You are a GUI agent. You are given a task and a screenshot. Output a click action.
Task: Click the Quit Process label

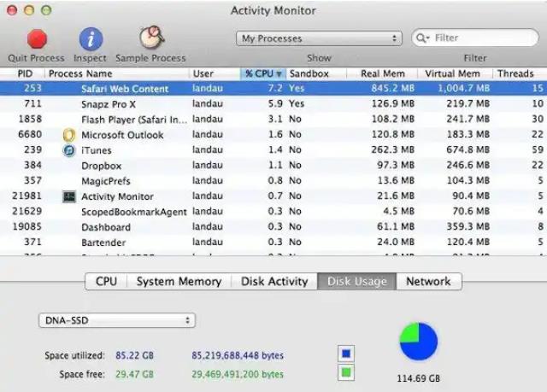coord(36,58)
